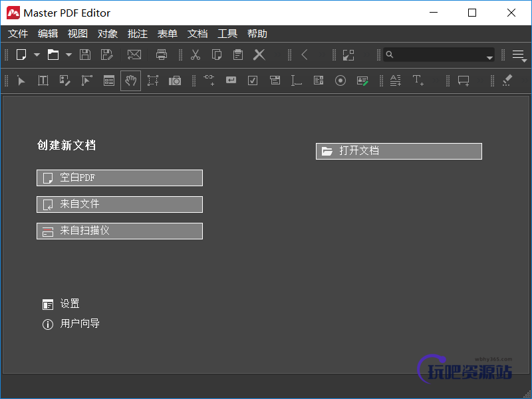The height and width of the screenshot is (399, 532).
Task: Click the 打开文档 button
Action: 399,151
